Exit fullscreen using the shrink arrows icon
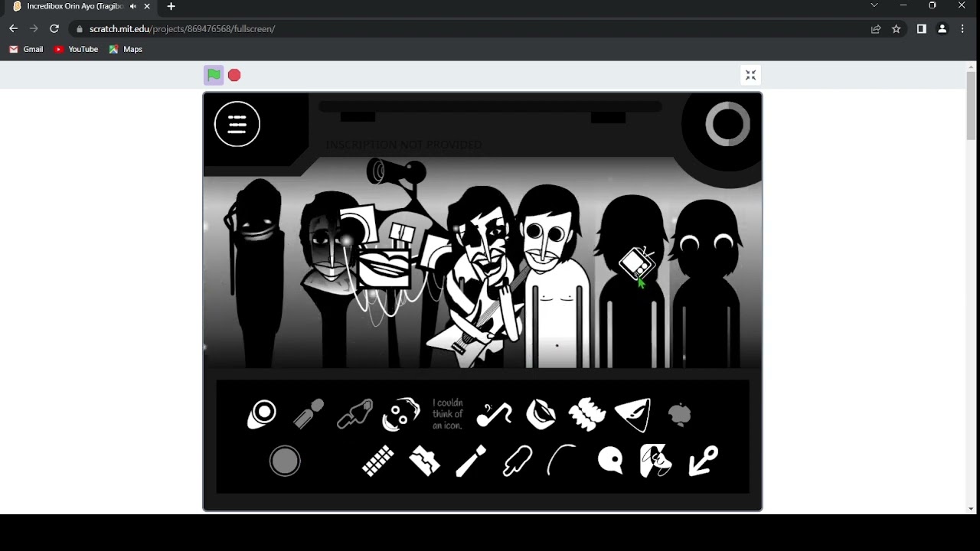980x551 pixels. [x=750, y=75]
